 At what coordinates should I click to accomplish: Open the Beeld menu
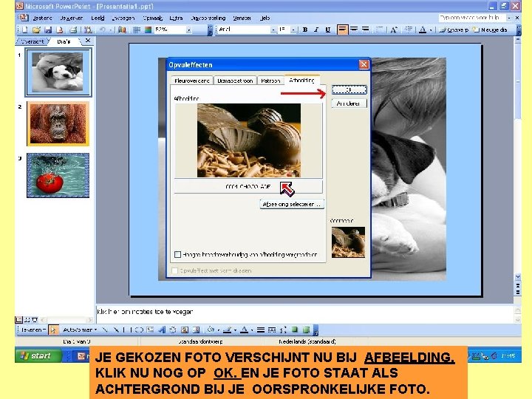(98, 18)
